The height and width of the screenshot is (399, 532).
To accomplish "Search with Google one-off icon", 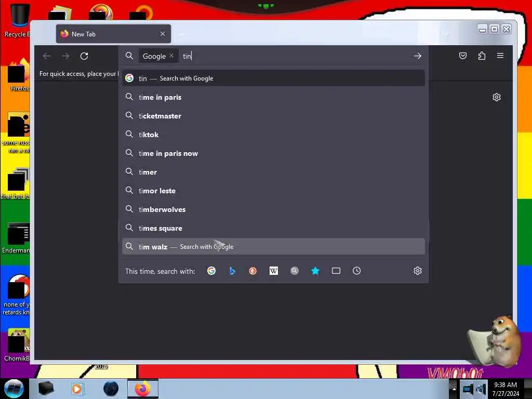I will (x=211, y=271).
